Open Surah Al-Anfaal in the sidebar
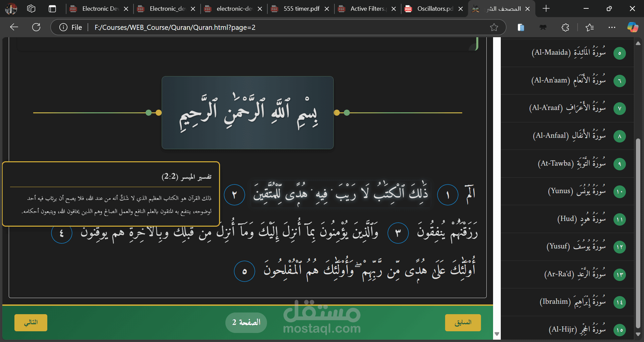 point(568,136)
